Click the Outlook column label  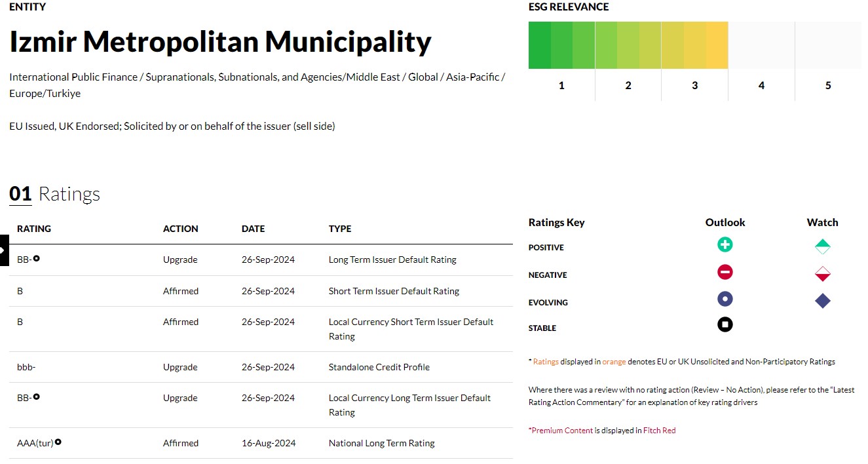(x=725, y=222)
